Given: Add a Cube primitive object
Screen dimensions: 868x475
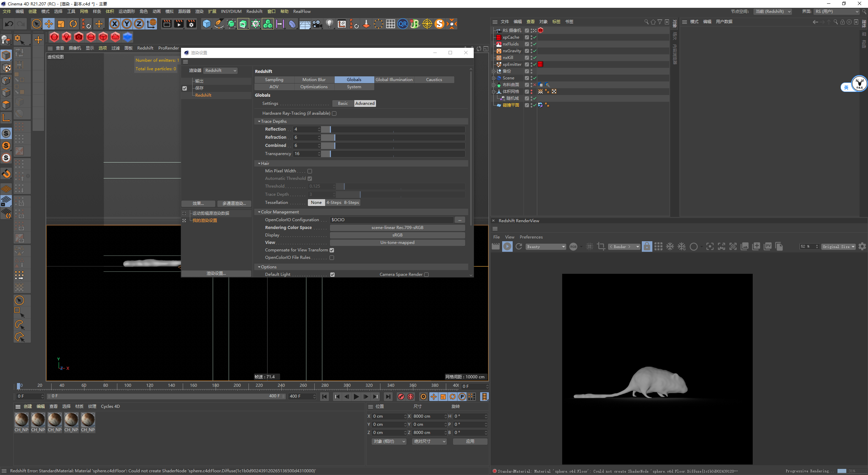Looking at the screenshot, I should tap(206, 24).
